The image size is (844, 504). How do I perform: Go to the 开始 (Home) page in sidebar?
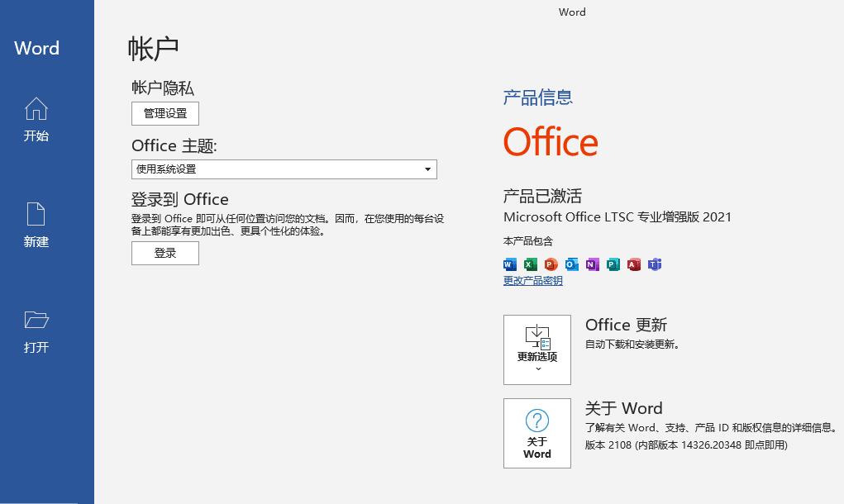pyautogui.click(x=36, y=120)
